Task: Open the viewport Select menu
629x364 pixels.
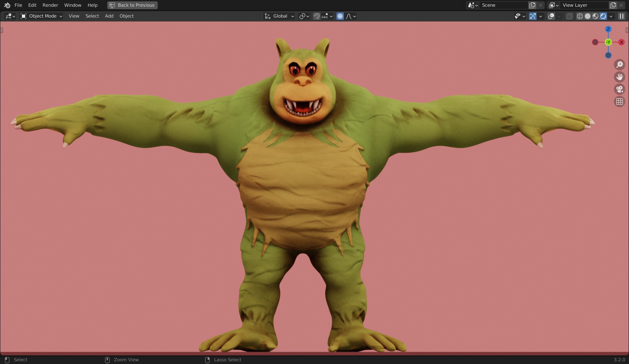Action: click(x=92, y=16)
